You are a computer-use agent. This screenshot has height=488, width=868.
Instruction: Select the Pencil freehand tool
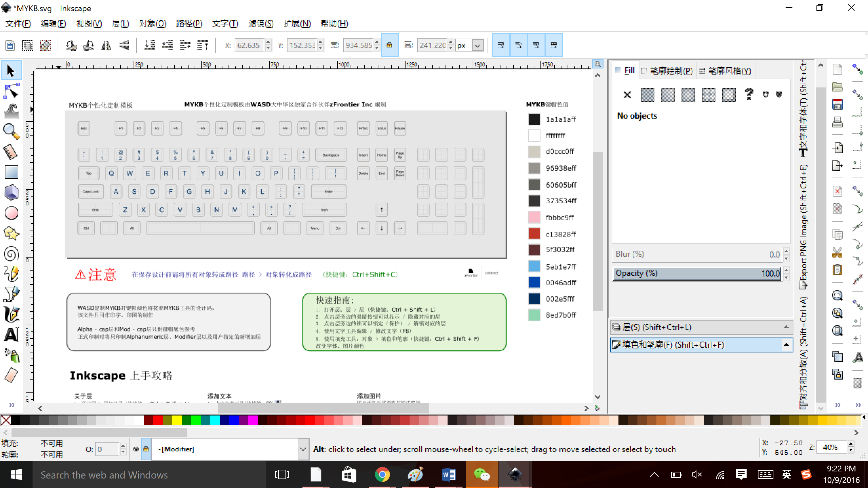click(11, 274)
